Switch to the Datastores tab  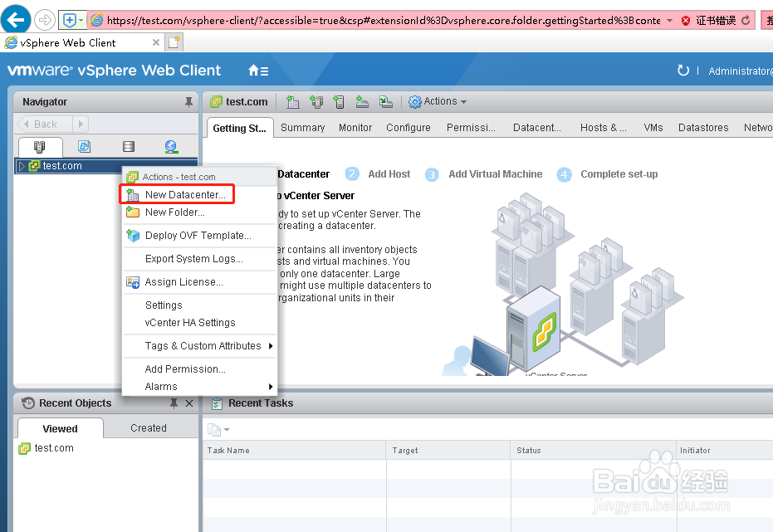point(703,128)
